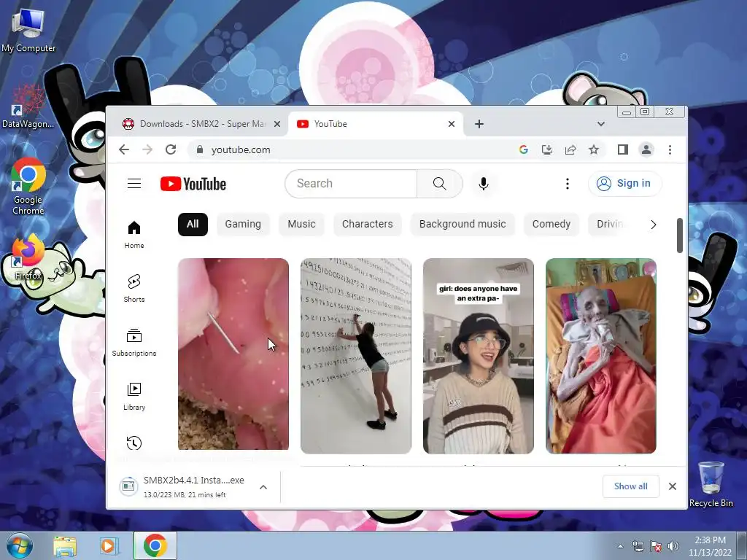Click the YouTube logo
The height and width of the screenshot is (560, 747).
[193, 184]
